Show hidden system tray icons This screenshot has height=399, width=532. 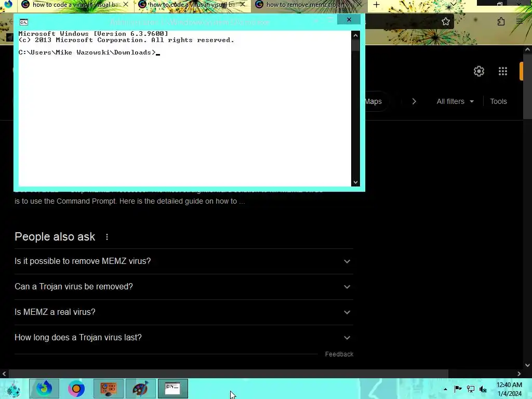pyautogui.click(x=445, y=389)
